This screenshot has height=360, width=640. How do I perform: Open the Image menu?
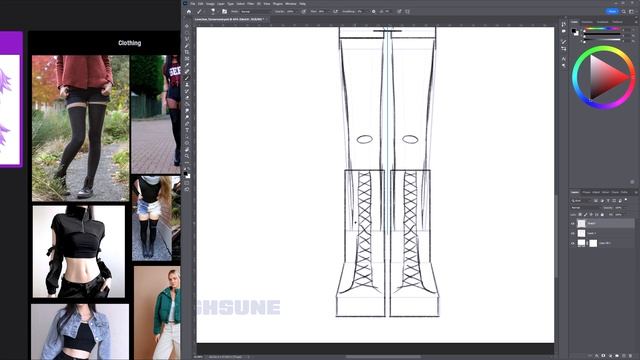click(x=210, y=4)
